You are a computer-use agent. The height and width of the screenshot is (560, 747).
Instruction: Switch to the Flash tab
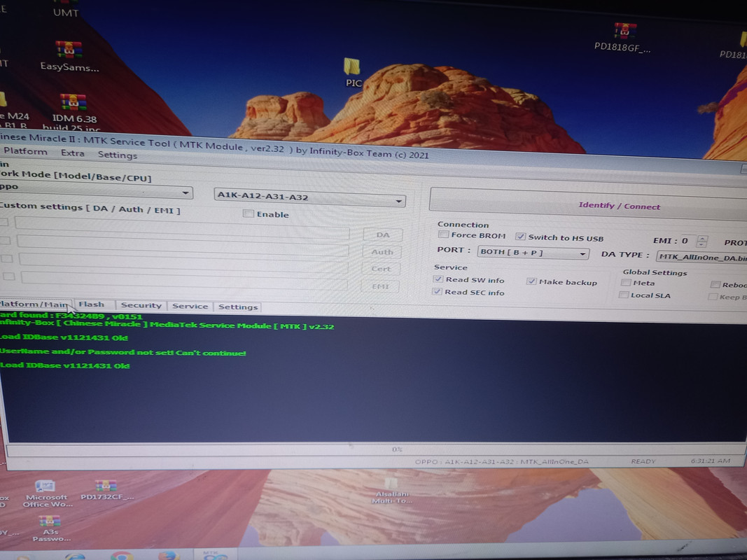[92, 304]
